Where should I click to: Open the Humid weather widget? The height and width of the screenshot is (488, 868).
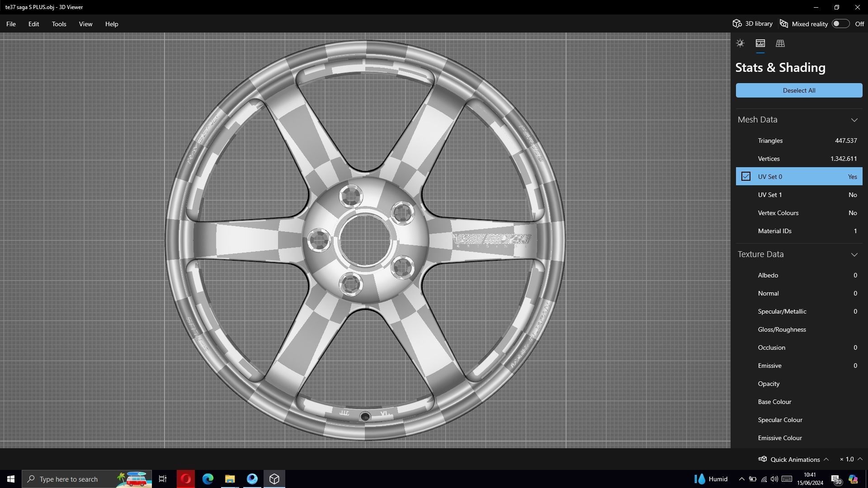tap(711, 479)
